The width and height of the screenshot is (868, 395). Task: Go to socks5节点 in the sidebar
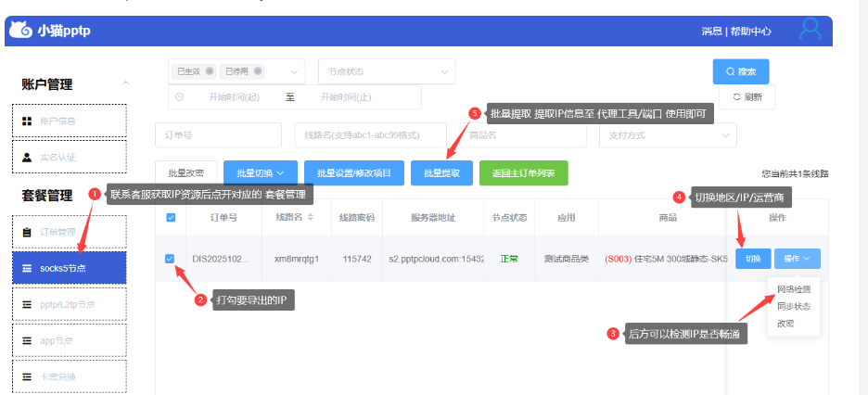[x=70, y=268]
